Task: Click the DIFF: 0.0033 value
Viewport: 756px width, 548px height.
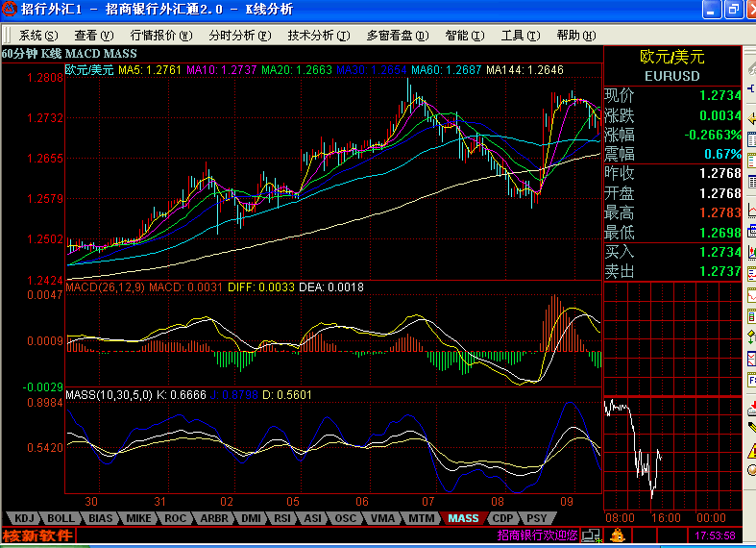Action: (261, 287)
